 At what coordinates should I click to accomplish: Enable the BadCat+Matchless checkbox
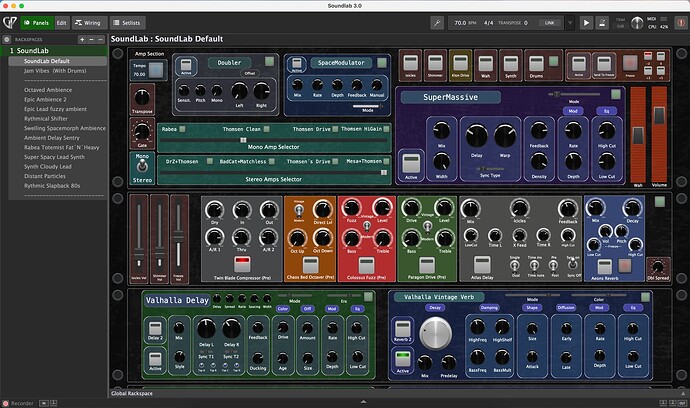pos(272,162)
